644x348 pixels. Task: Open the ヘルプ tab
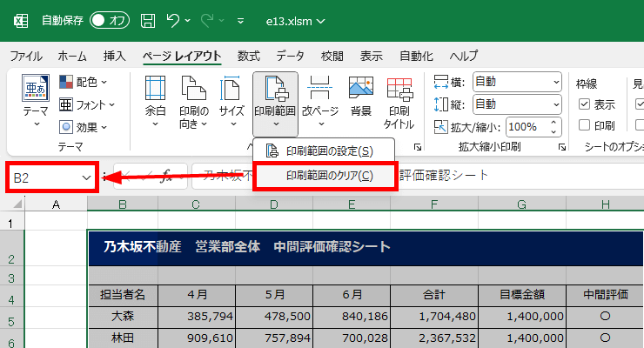pos(464,56)
